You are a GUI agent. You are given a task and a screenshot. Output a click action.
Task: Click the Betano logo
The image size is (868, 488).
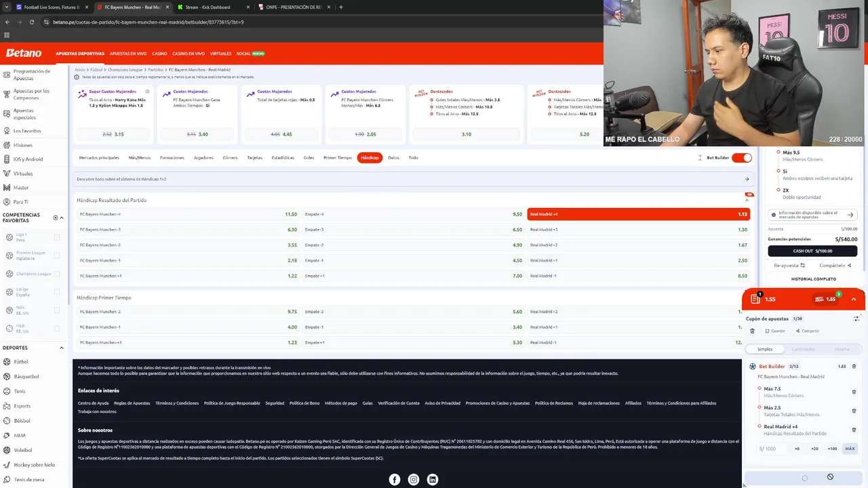point(24,53)
